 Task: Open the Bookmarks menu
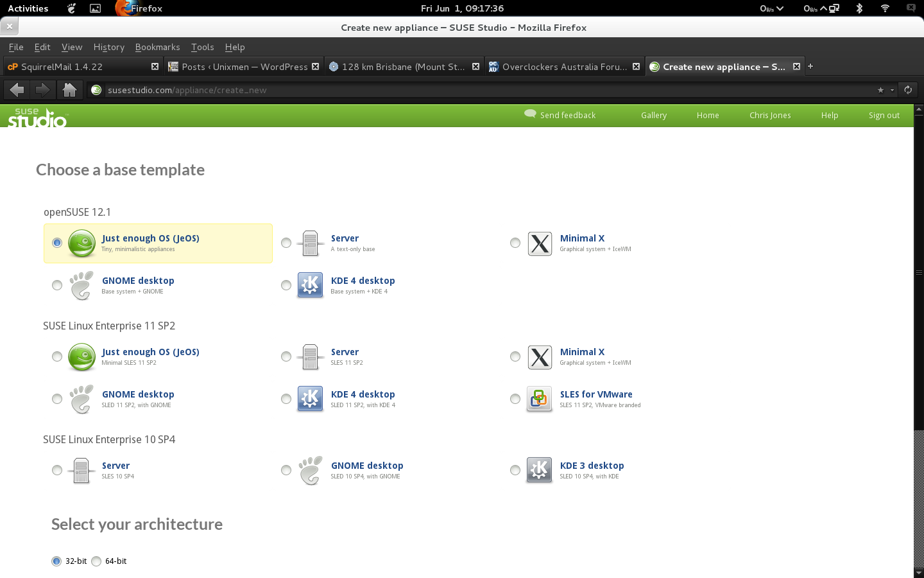click(x=157, y=47)
